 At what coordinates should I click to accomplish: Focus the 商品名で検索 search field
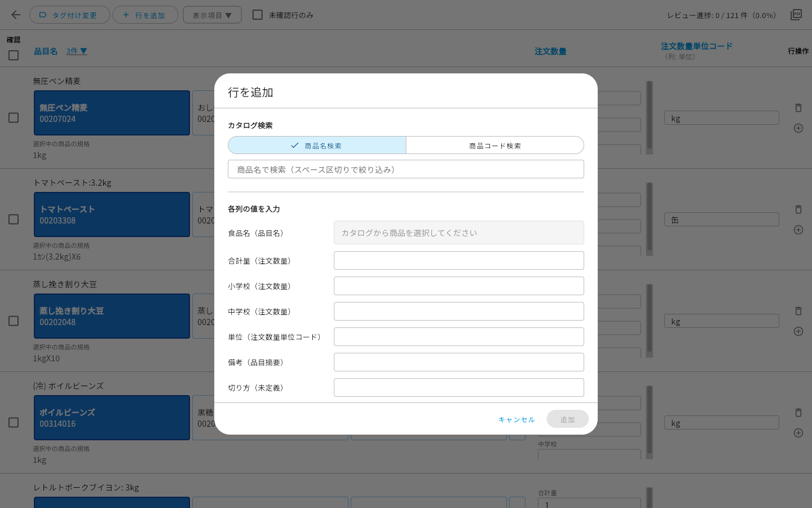406,169
